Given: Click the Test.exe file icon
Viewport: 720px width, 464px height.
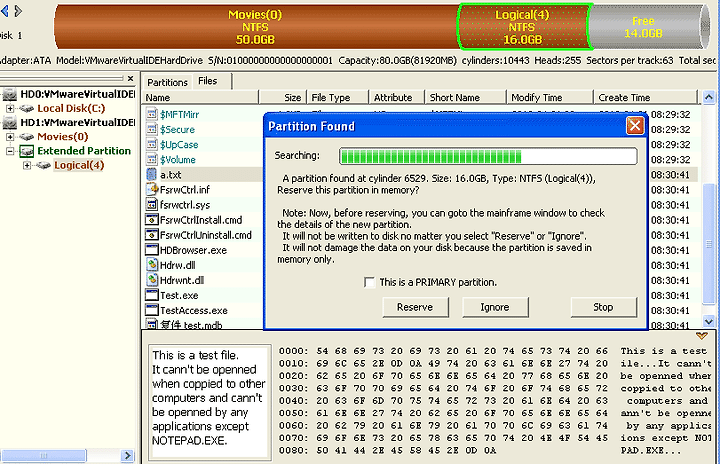Looking at the screenshot, I should click(152, 295).
